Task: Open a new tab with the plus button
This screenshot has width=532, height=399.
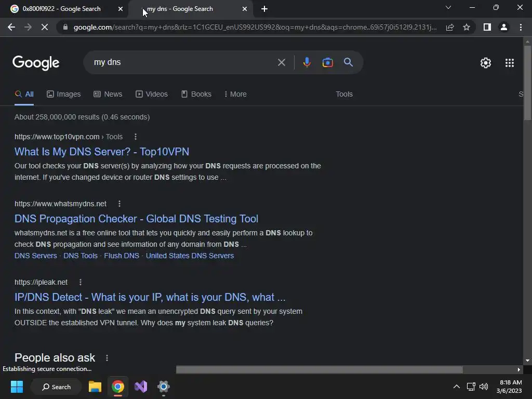Action: 264,9
